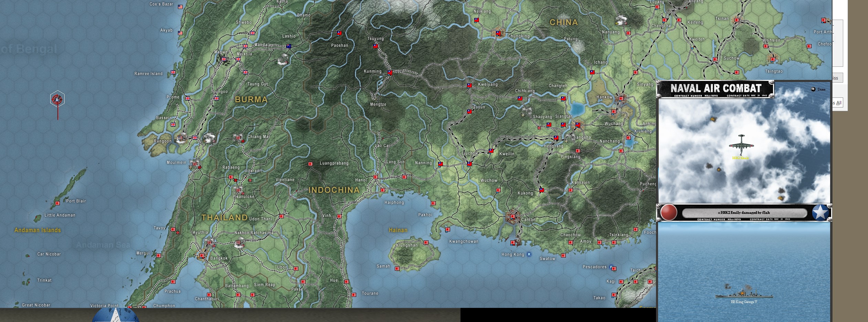Viewport: 868px width, 322px height.
Task: Click the F marker beside Pescadores
Action: point(611,267)
